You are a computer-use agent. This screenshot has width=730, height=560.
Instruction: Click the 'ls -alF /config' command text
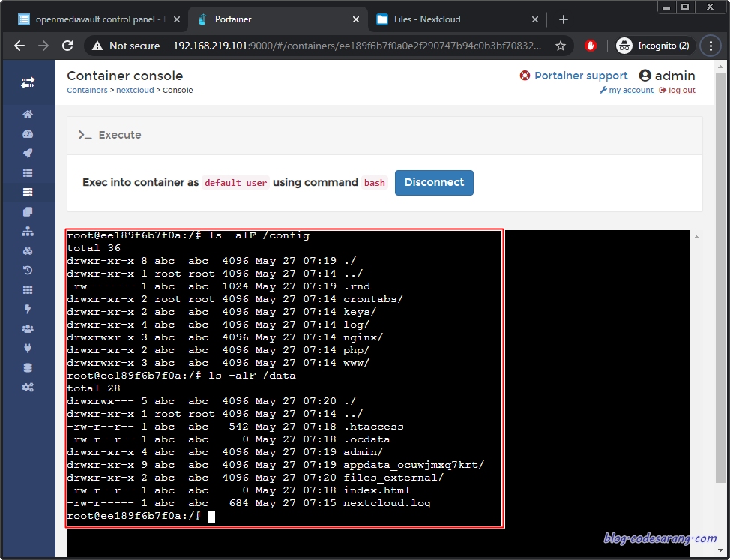[259, 235]
